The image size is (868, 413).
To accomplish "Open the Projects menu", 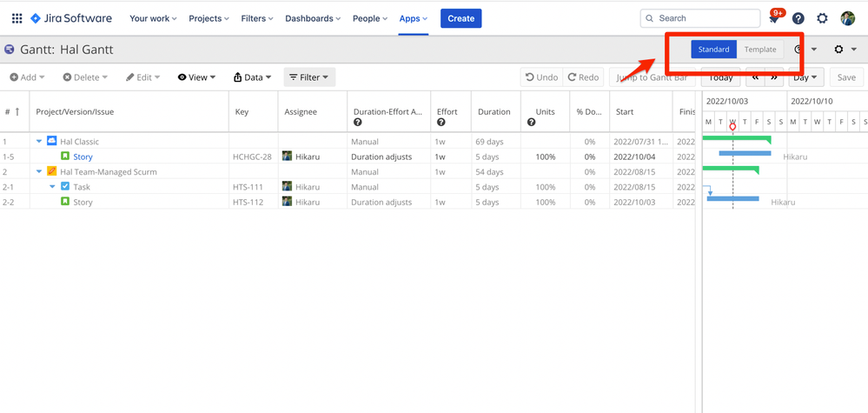I will (x=209, y=18).
